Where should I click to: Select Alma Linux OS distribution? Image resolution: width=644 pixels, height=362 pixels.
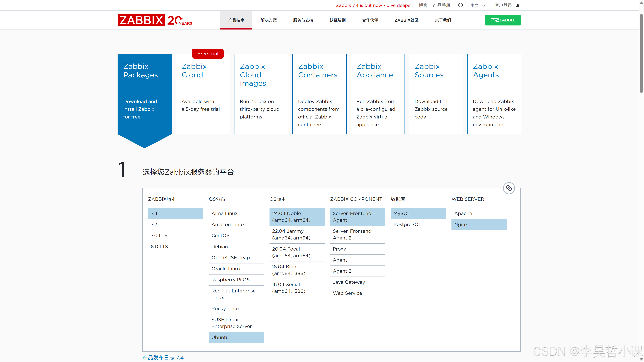tap(236, 214)
